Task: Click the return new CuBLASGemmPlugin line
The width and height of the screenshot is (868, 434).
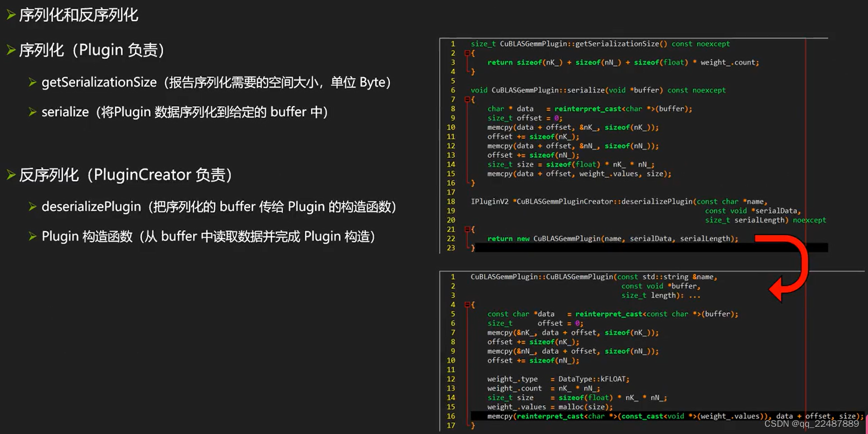Action: (613, 238)
